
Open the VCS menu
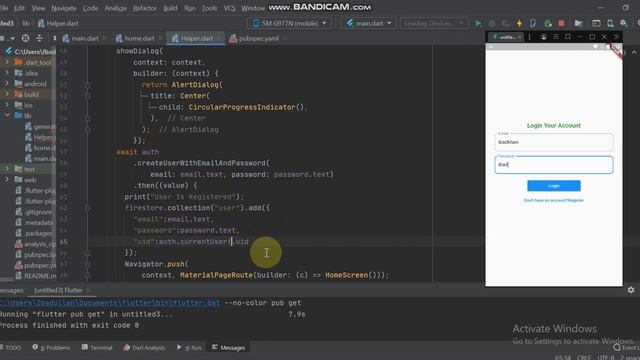point(229,8)
